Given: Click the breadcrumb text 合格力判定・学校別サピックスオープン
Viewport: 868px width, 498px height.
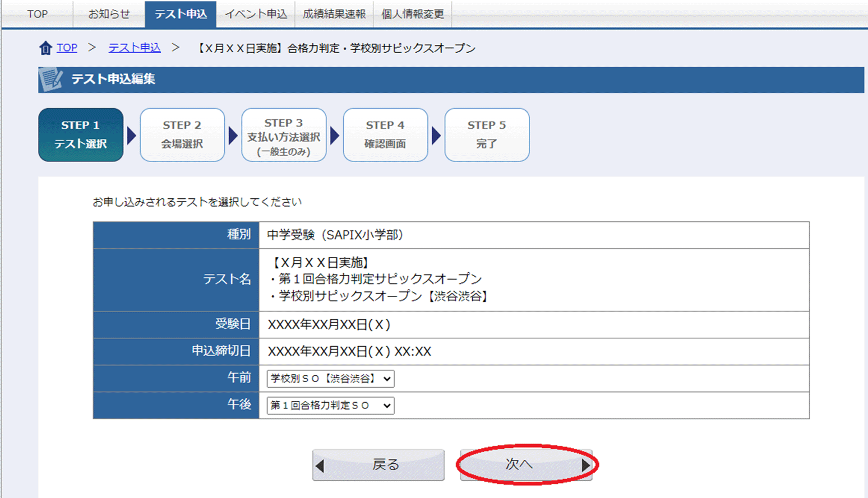Looking at the screenshot, I should point(381,48).
